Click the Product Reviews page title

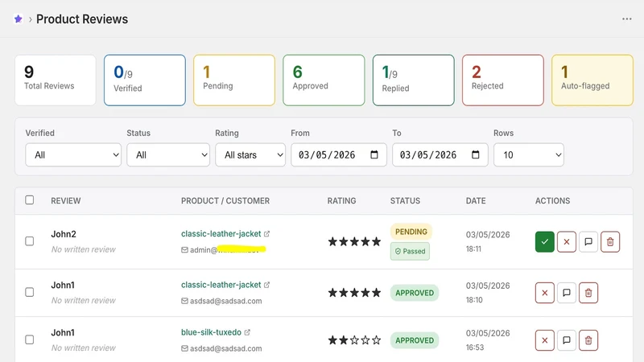82,19
